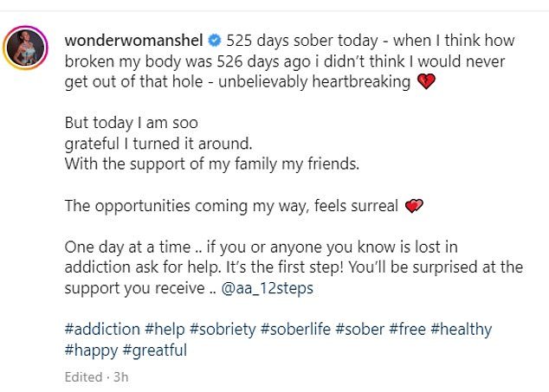Image resolution: width=549 pixels, height=392 pixels.
Task: Click the broken heart emoji
Action: pyautogui.click(x=426, y=81)
